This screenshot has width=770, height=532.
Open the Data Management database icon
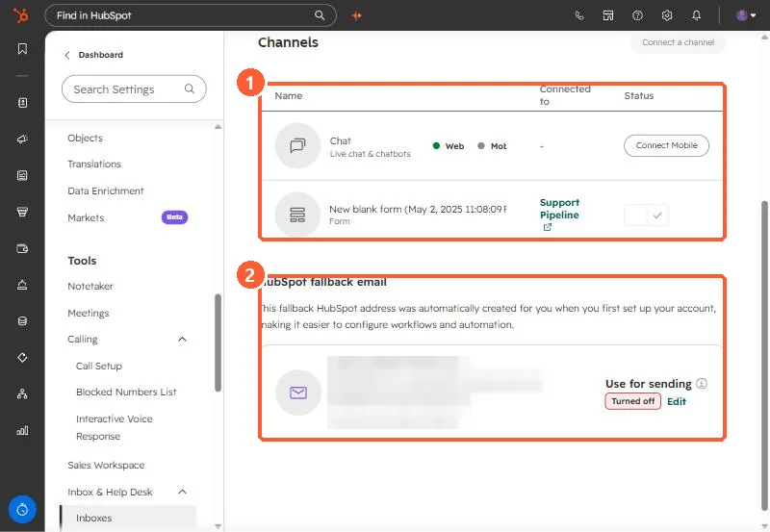point(22,321)
